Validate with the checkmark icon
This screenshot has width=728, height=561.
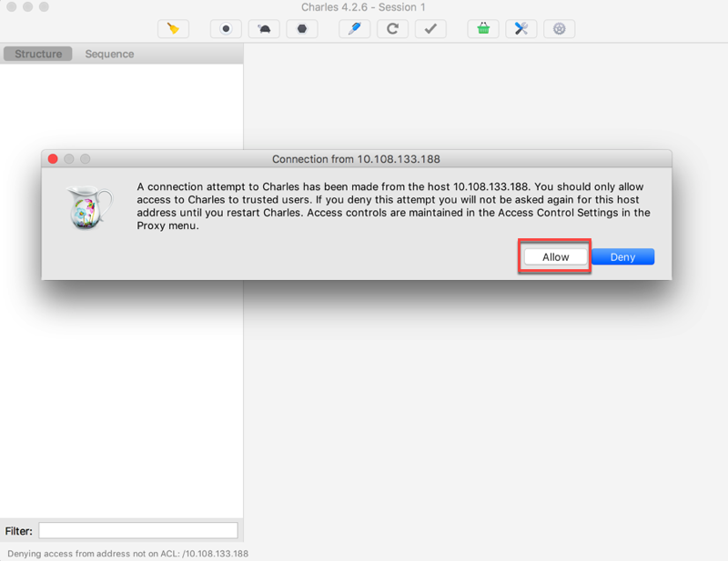(x=430, y=29)
